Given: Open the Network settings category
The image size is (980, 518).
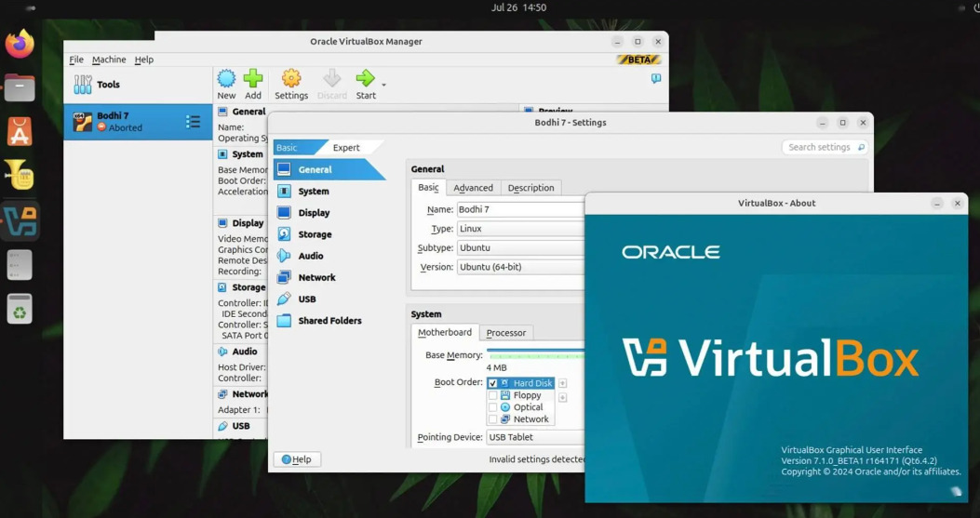Looking at the screenshot, I should (316, 277).
